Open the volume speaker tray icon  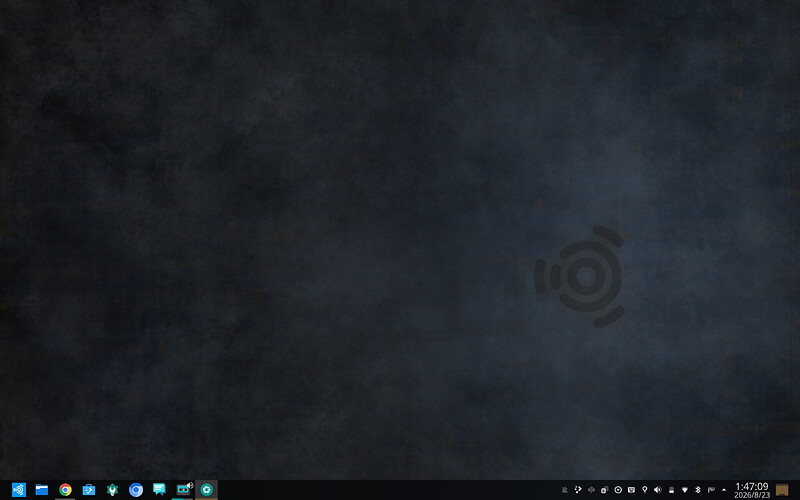click(658, 490)
